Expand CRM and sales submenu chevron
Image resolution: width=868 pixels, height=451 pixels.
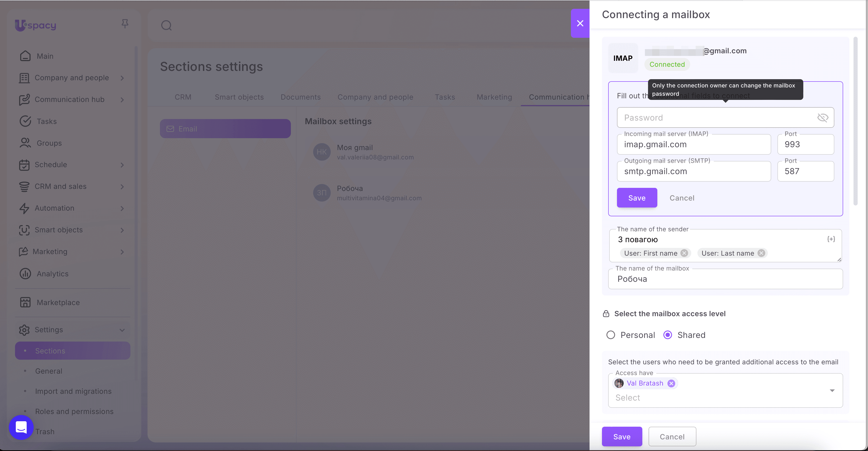(122, 187)
